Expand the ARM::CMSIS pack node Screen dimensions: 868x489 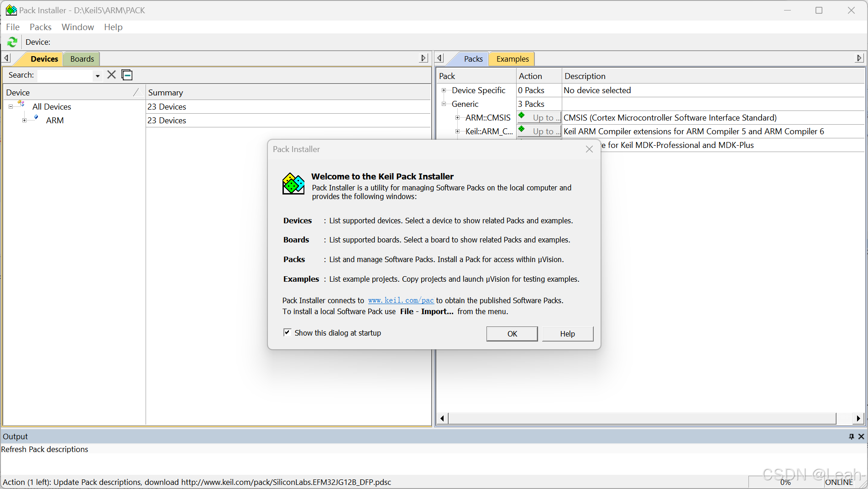457,118
